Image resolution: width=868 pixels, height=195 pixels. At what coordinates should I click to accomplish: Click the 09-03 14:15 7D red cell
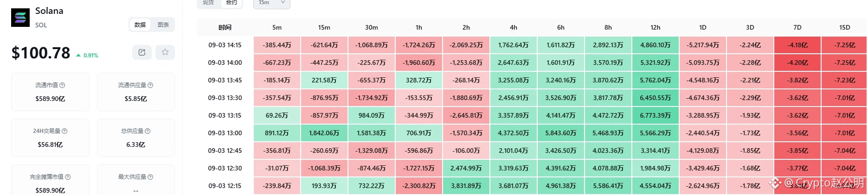point(797,45)
